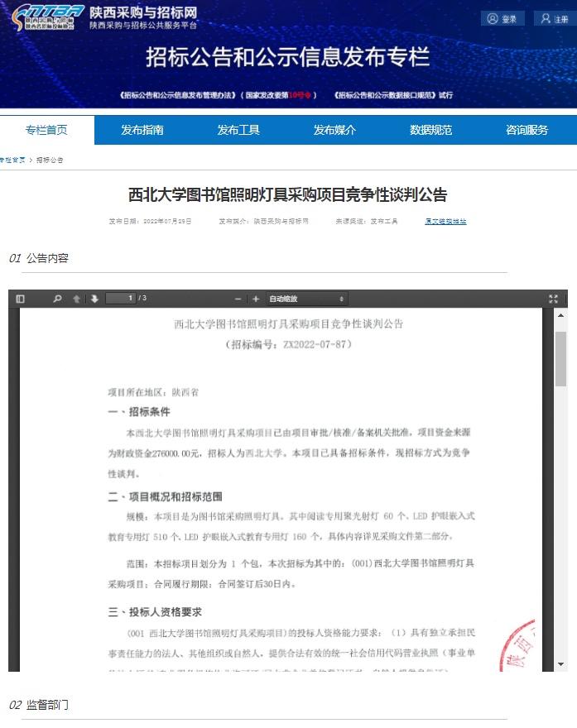Click the 登录 login button

tap(502, 19)
